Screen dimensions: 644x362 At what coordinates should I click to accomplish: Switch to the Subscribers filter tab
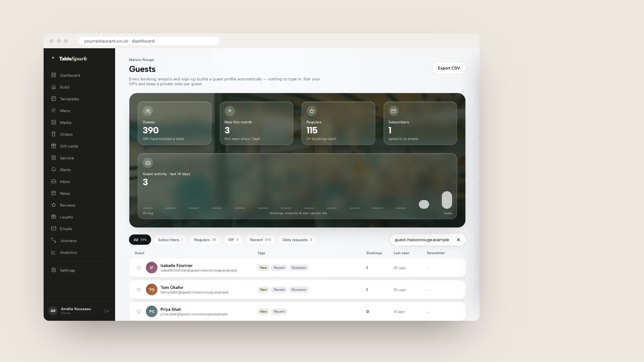170,240
